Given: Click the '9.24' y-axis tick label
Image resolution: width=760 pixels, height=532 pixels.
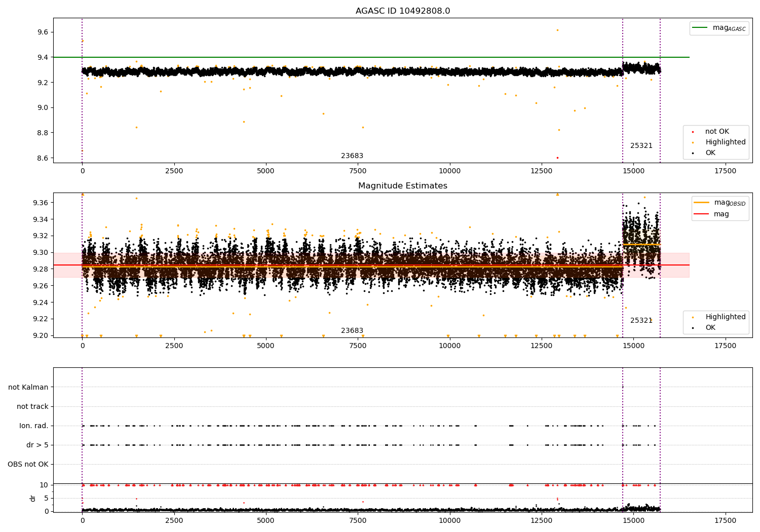Looking at the screenshot, I should (x=41, y=302).
